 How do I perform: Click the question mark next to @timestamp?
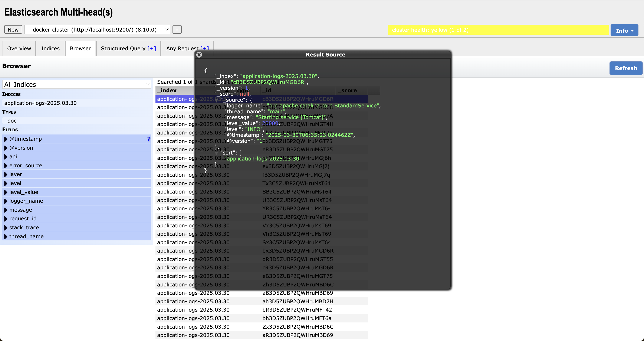coord(148,139)
